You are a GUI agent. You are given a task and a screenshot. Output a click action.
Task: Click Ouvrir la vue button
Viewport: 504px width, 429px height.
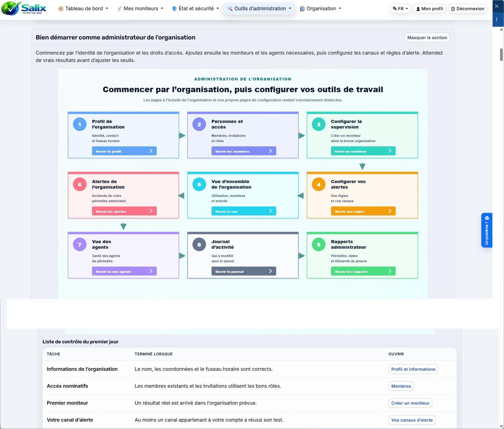coord(244,211)
